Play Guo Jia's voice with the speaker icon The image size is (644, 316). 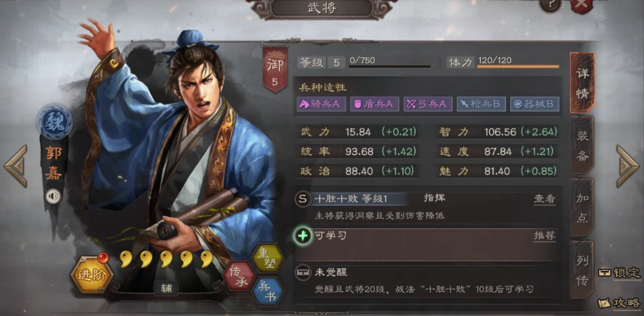[x=53, y=196]
